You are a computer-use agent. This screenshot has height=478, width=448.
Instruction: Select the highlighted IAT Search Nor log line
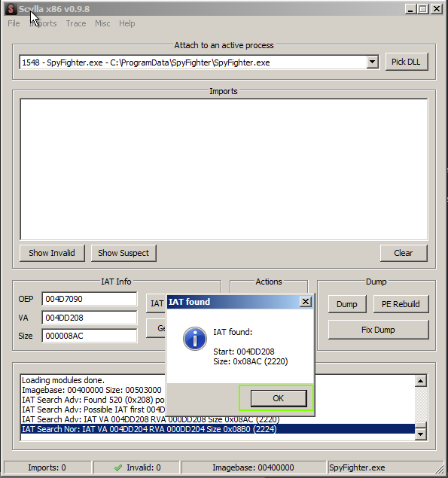(x=218, y=429)
